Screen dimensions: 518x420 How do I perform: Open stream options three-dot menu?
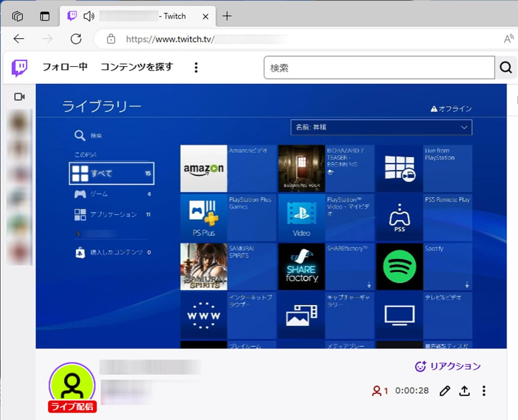click(484, 391)
